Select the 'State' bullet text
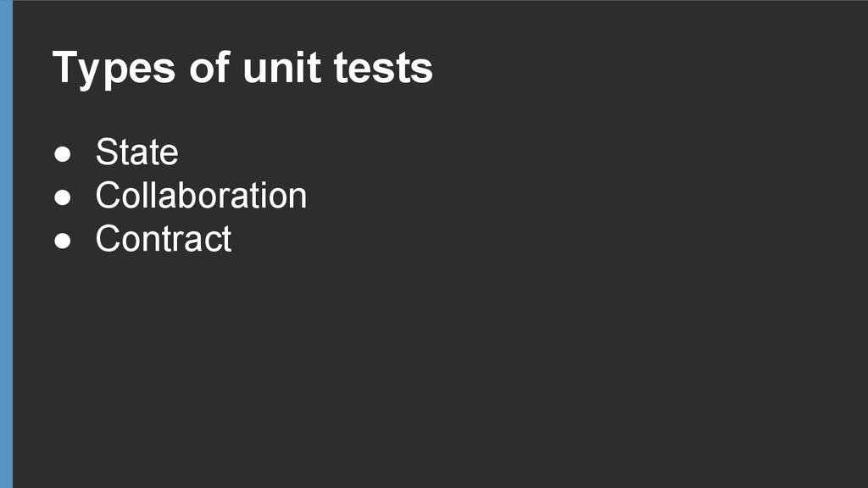 pyautogui.click(x=136, y=152)
